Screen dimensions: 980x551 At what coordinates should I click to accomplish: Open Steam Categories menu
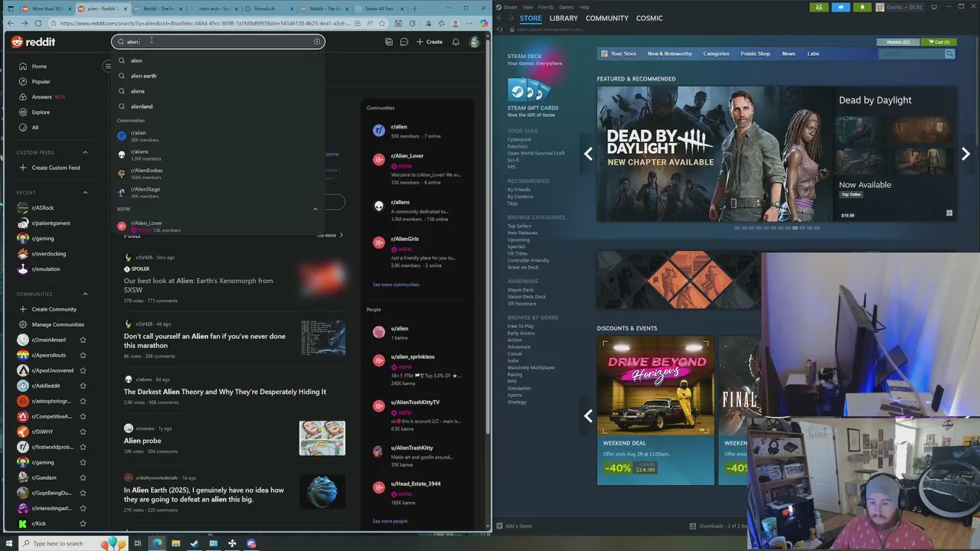[x=716, y=54]
